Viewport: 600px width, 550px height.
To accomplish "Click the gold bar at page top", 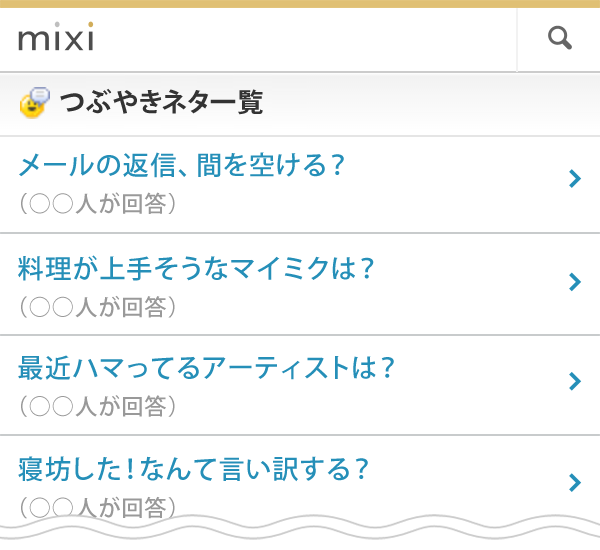I will tap(300, 4).
